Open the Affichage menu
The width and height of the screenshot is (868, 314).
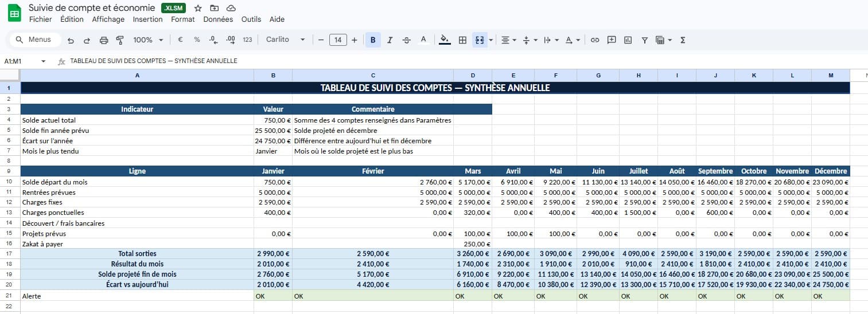(108, 19)
